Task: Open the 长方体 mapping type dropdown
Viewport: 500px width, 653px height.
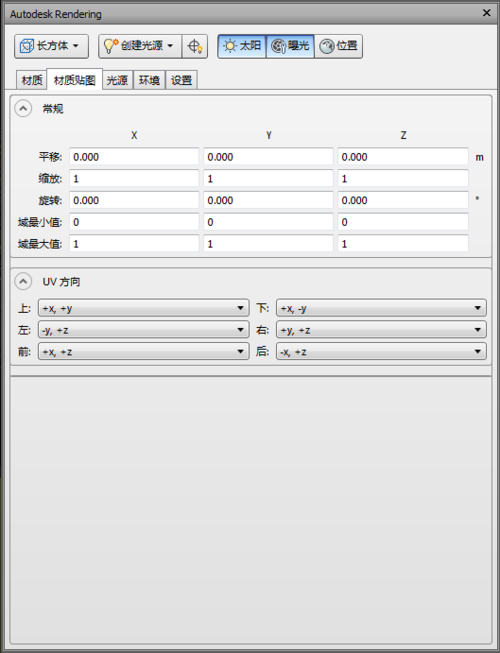Action: pyautogui.click(x=51, y=46)
